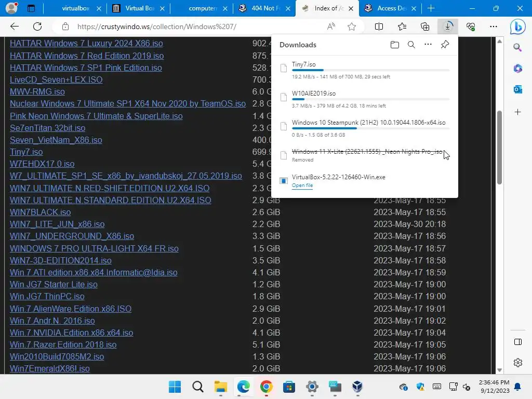The height and width of the screenshot is (399, 532).
Task: Click the scrollbar down arrow
Action: 499,370
